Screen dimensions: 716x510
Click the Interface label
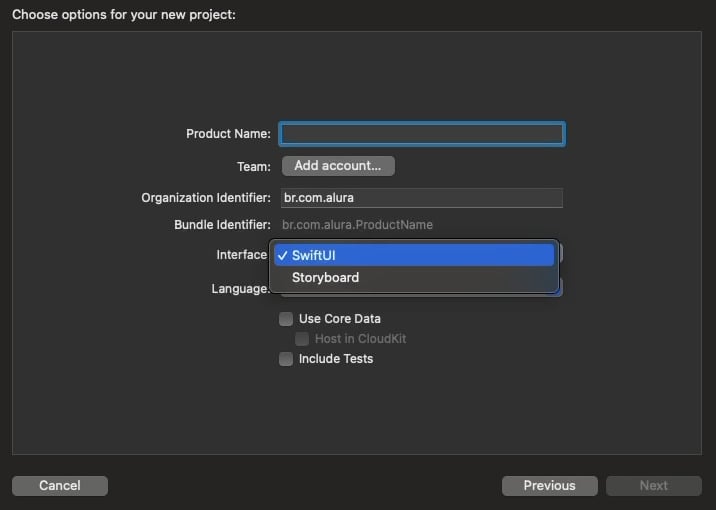tap(242, 255)
